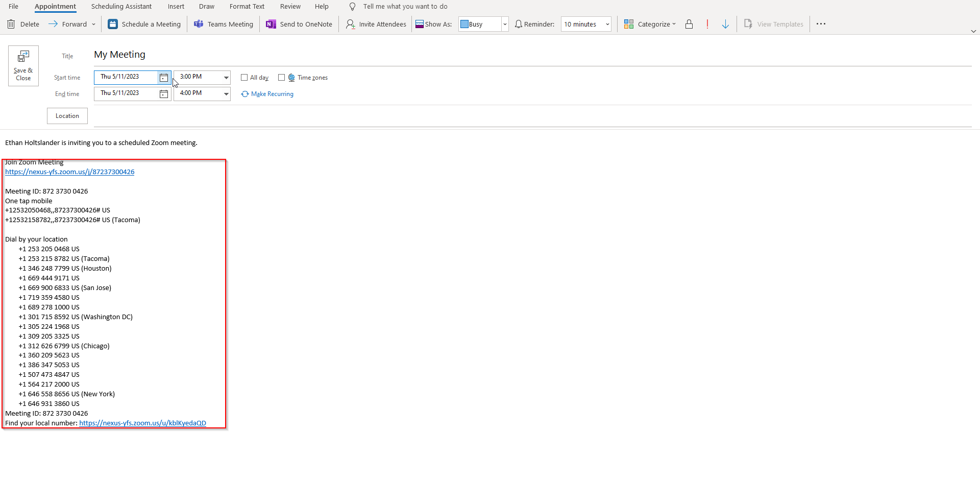
Task: Open more commands ellipsis menu
Action: [x=821, y=24]
